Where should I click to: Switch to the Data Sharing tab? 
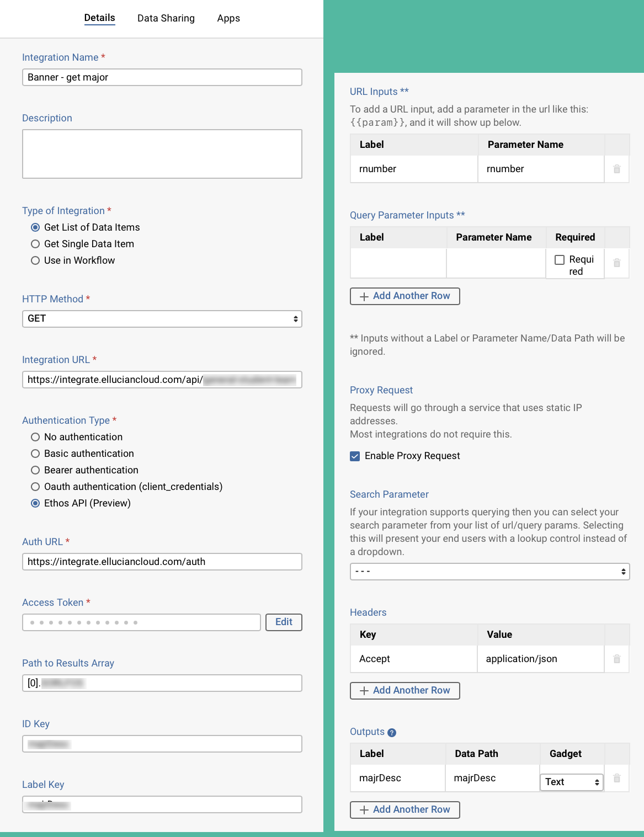tap(166, 18)
